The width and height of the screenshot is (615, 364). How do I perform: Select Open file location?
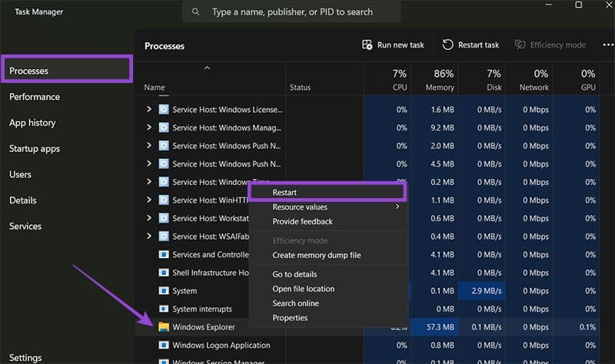click(328, 289)
